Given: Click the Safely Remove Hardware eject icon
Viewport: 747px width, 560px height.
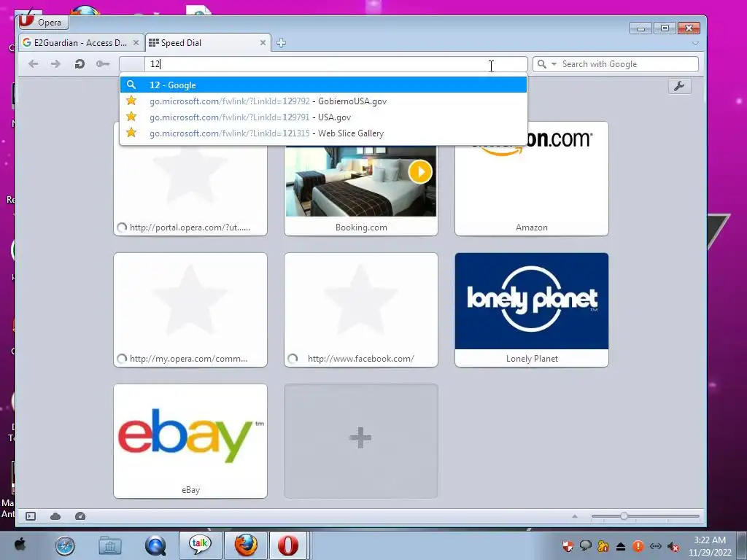Looking at the screenshot, I should tap(621, 546).
